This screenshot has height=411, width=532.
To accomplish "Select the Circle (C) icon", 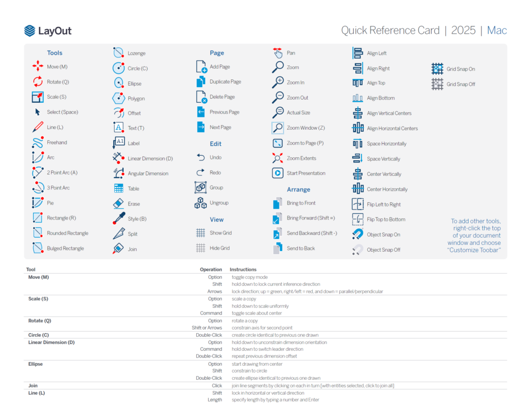I will pos(118,68).
